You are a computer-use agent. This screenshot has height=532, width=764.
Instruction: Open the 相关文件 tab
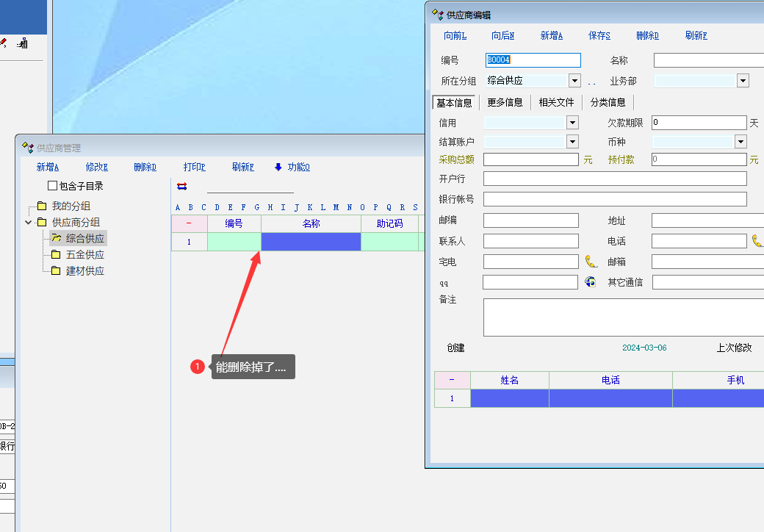click(x=556, y=102)
